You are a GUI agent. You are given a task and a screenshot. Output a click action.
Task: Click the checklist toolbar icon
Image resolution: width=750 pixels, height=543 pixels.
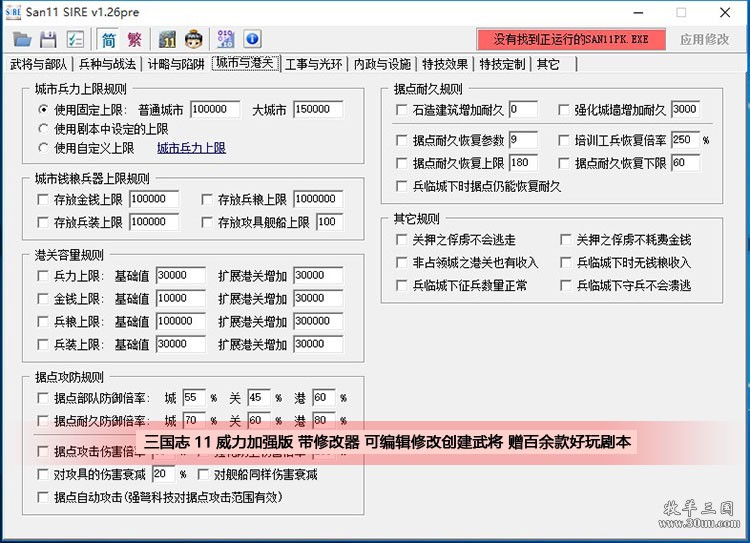75,39
